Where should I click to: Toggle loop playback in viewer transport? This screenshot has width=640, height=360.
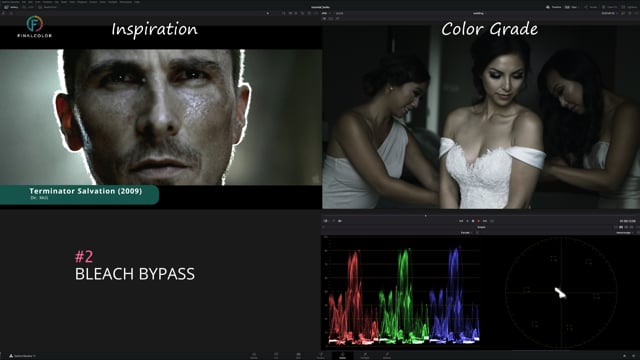tap(492, 221)
